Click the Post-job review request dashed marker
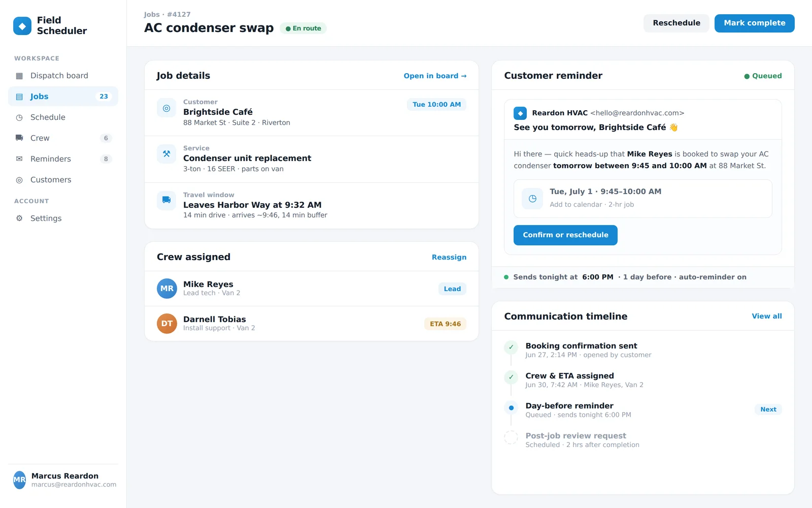The height and width of the screenshot is (508, 812). [x=511, y=437]
